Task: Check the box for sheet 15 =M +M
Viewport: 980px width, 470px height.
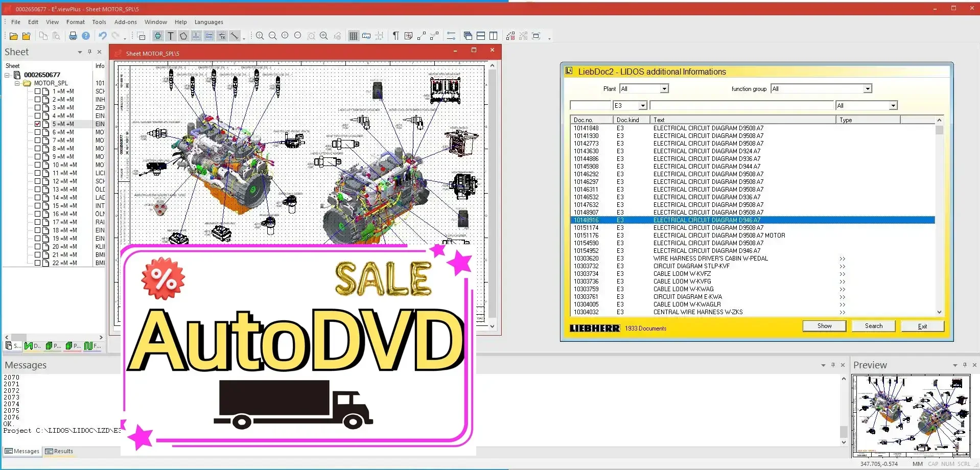Action: coord(37,206)
